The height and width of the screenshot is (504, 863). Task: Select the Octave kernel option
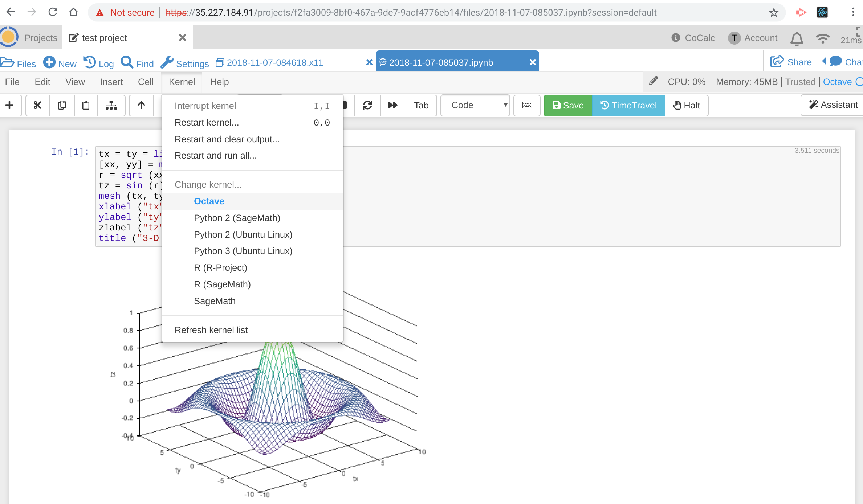[x=209, y=201]
